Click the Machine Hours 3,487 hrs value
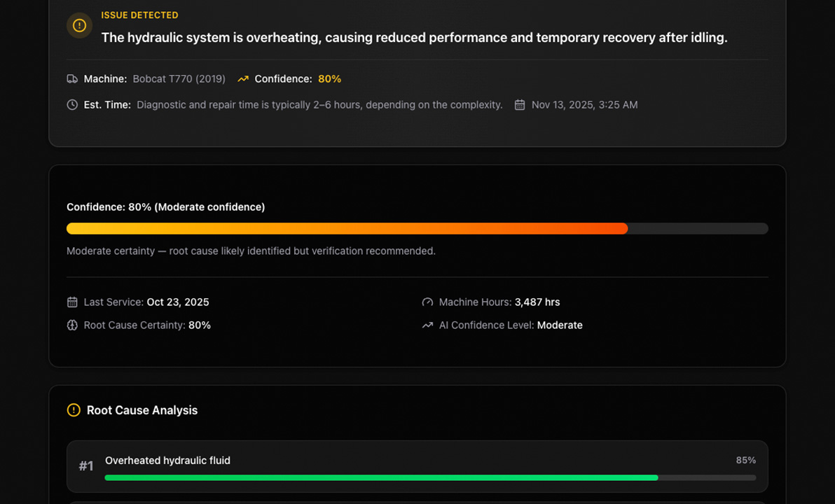The width and height of the screenshot is (835, 504). (537, 302)
